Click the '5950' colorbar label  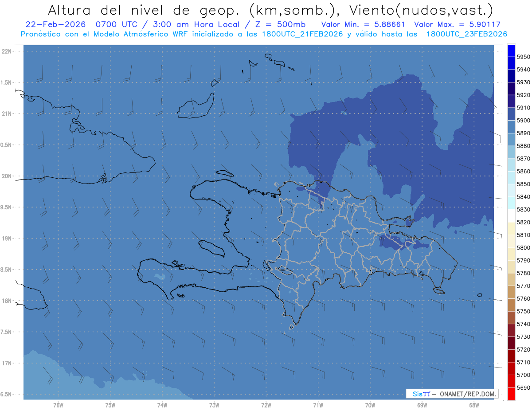click(523, 57)
